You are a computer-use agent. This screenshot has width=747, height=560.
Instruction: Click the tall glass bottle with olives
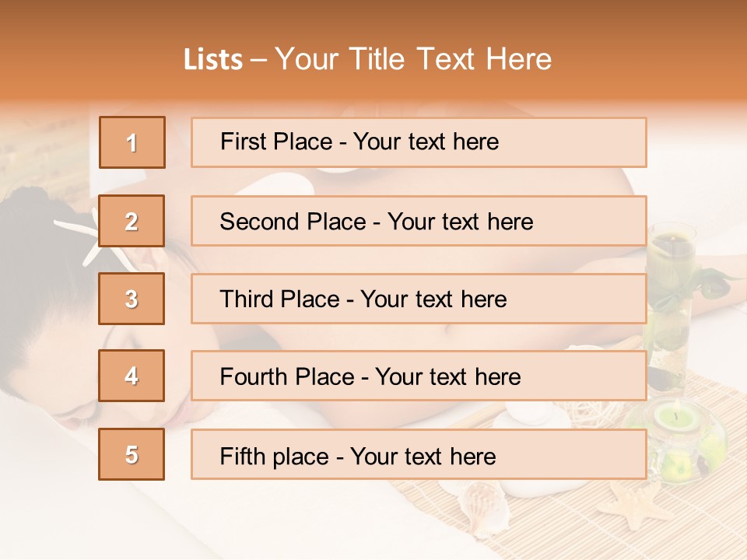[x=671, y=303]
